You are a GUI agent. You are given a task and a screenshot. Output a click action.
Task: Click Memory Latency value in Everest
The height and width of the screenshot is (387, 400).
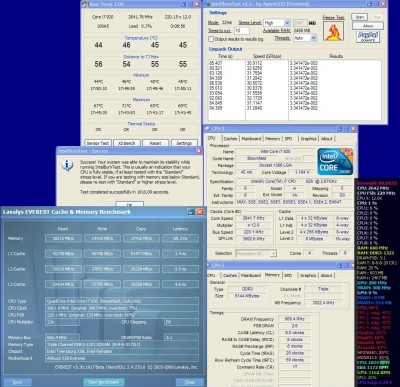click(180, 238)
